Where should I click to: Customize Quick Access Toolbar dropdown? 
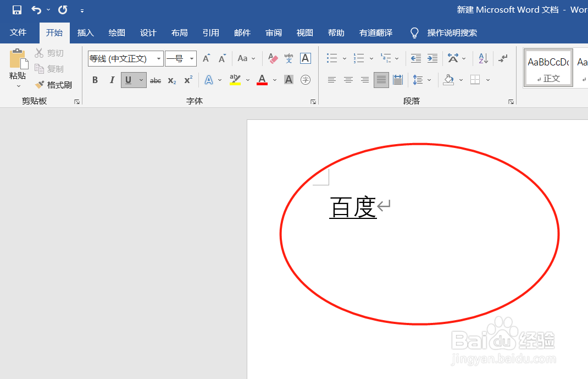pyautogui.click(x=82, y=10)
